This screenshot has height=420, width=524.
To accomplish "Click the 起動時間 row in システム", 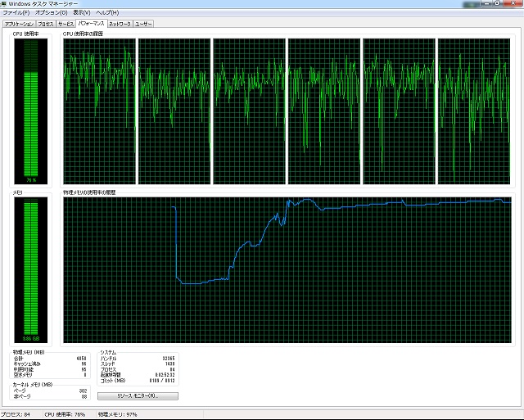I will point(138,375).
